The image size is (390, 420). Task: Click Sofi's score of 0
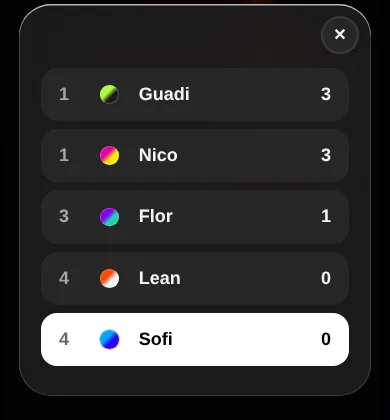click(x=326, y=339)
